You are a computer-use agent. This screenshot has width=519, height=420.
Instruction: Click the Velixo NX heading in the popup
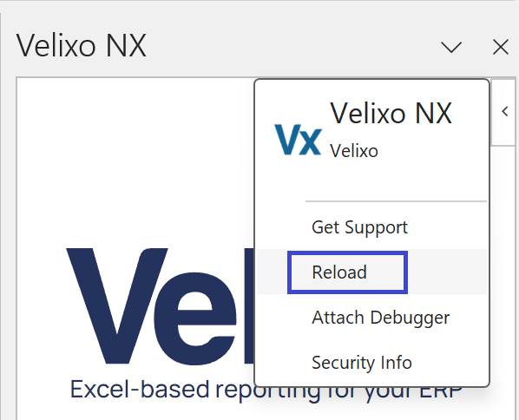tap(391, 114)
